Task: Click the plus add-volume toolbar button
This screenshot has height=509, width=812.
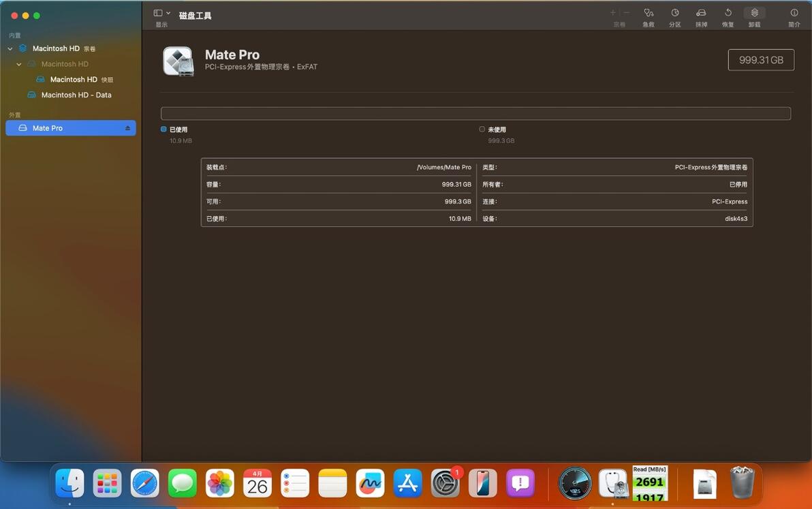Action: point(613,13)
